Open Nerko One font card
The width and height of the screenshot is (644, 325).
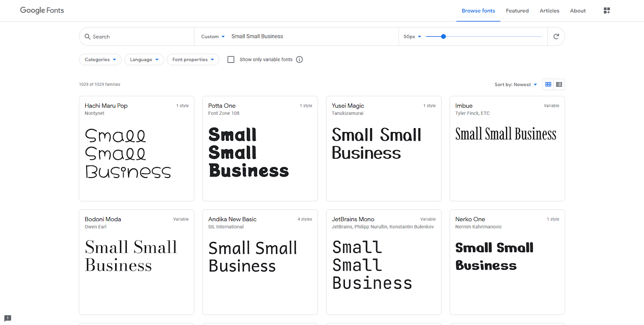pyautogui.click(x=507, y=262)
